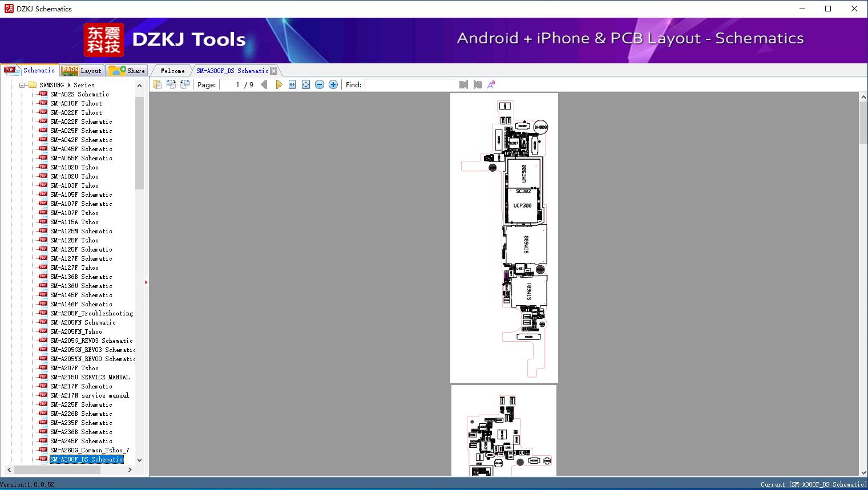Fit the whole page in view
This screenshot has width=868, height=490.
pyautogui.click(x=306, y=84)
